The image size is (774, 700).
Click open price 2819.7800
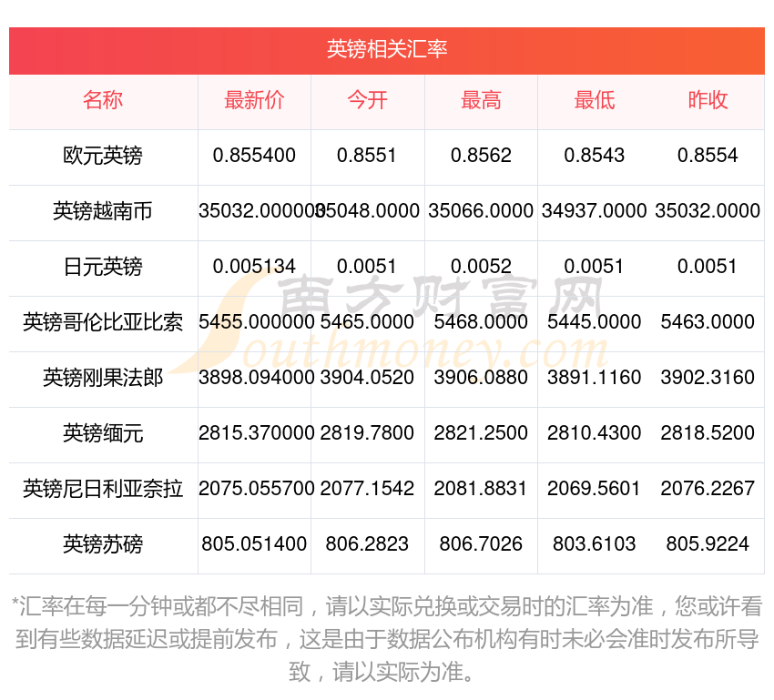point(367,433)
